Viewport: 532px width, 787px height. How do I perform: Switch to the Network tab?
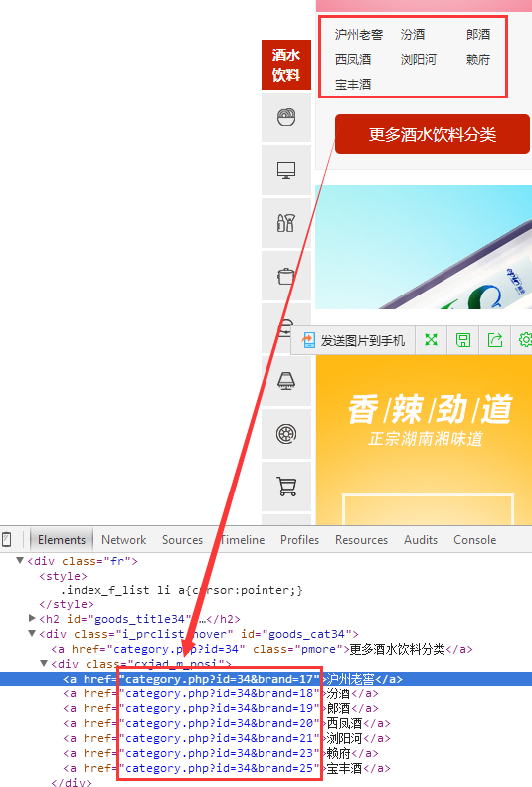pos(124,540)
